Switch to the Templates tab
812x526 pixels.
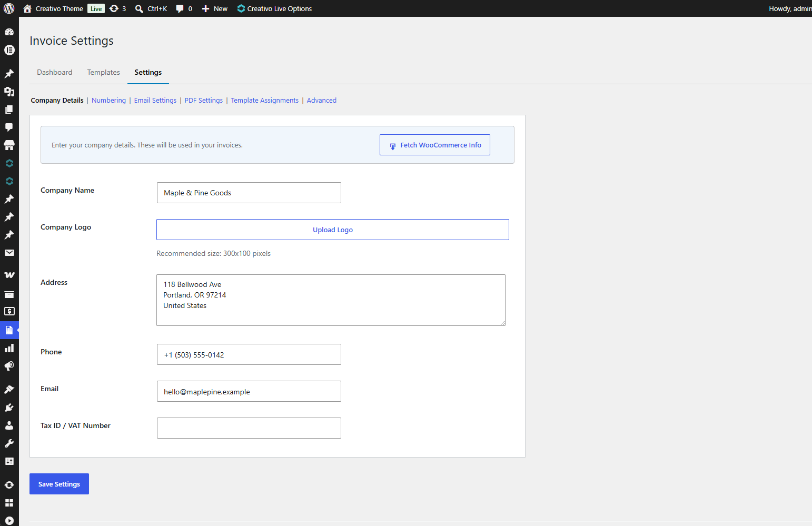point(104,72)
